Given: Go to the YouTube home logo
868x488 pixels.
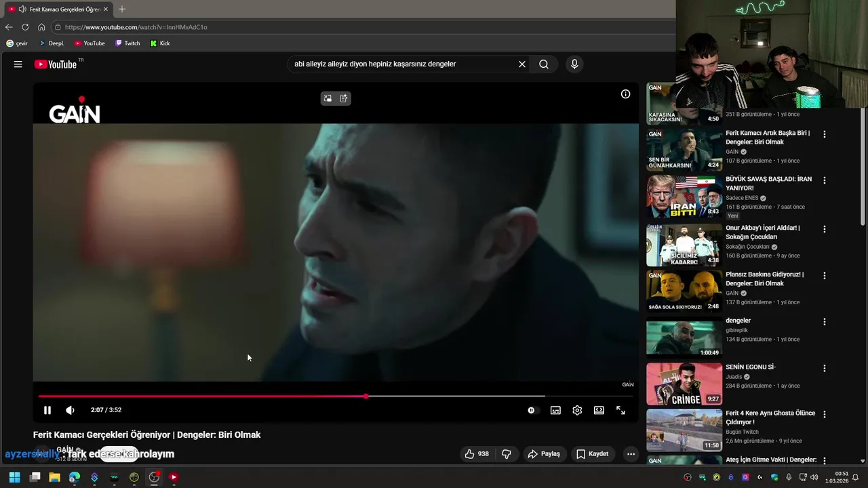Looking at the screenshot, I should point(56,64).
